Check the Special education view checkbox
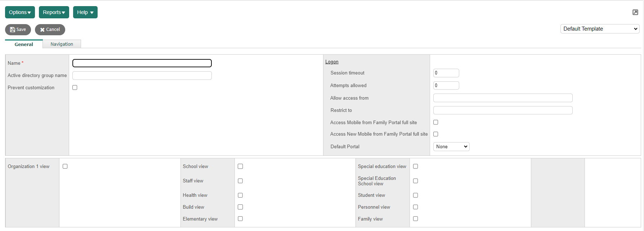 coord(416,166)
